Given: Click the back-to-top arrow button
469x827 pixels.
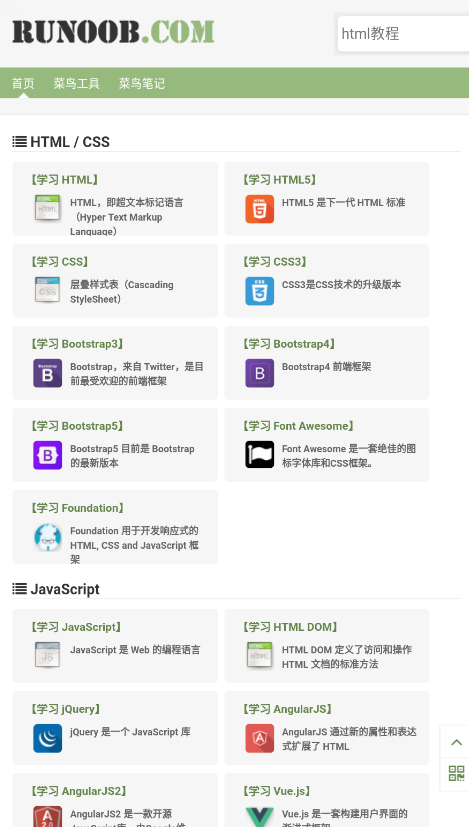Looking at the screenshot, I should (456, 743).
